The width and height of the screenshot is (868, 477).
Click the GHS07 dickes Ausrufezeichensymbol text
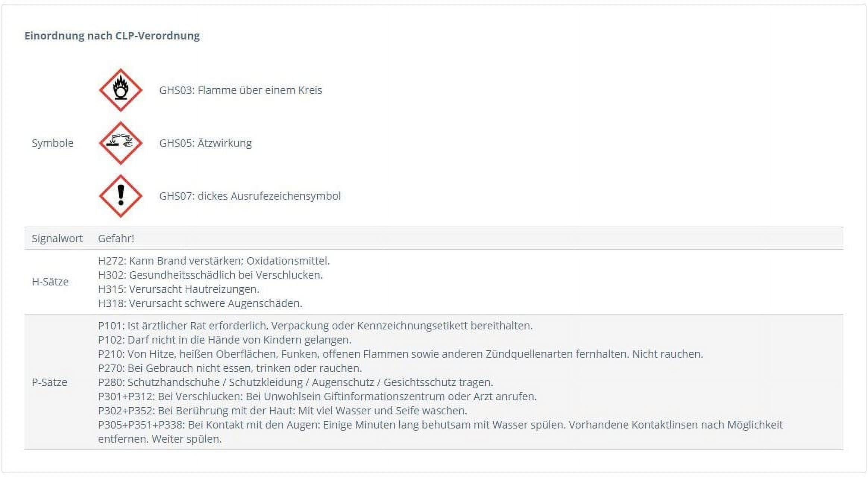[x=250, y=196]
